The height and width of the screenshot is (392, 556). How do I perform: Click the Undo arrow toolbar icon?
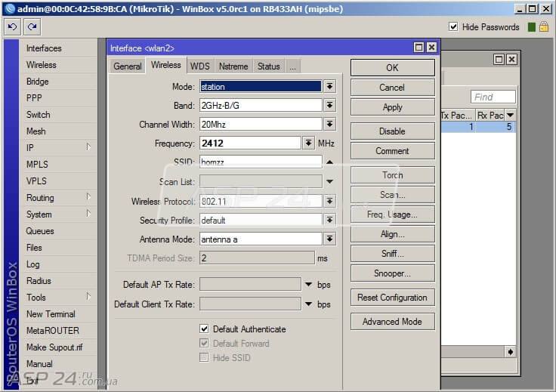12,27
